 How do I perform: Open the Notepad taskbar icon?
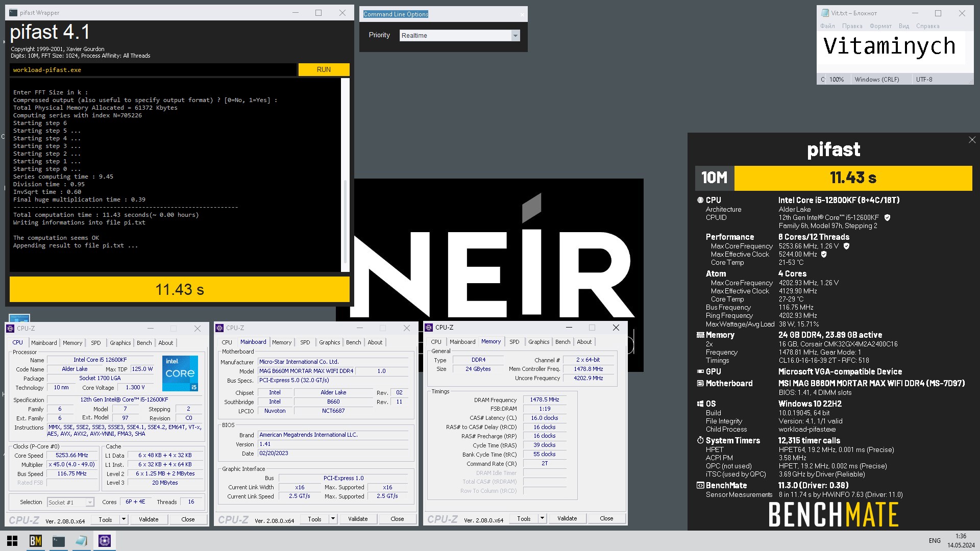pos(81,541)
